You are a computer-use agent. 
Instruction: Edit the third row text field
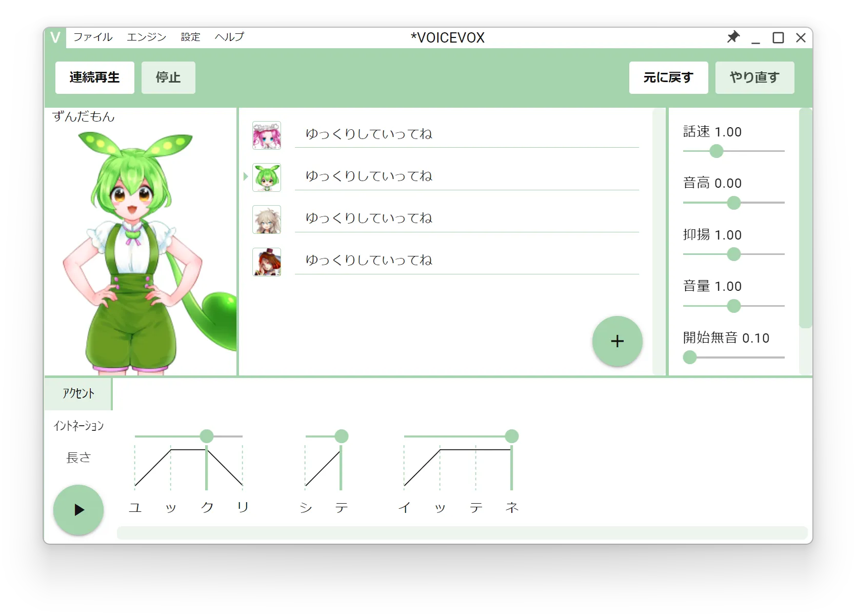467,218
